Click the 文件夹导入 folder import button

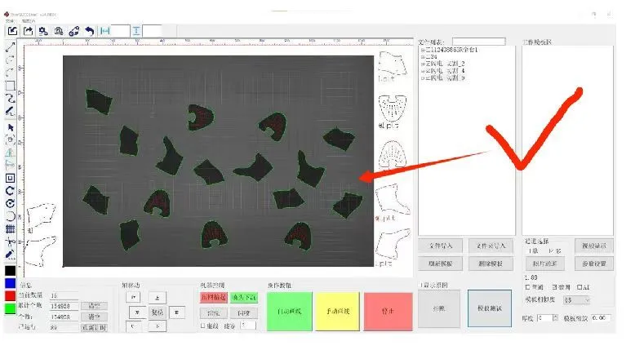[x=491, y=246]
